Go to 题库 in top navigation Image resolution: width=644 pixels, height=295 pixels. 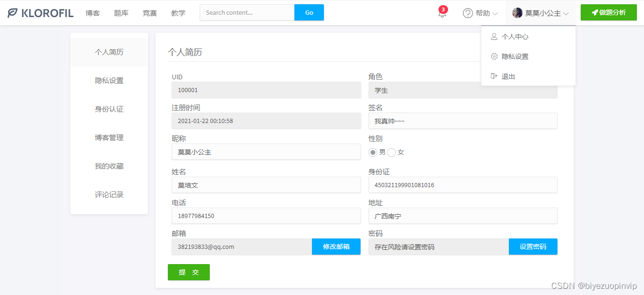121,13
